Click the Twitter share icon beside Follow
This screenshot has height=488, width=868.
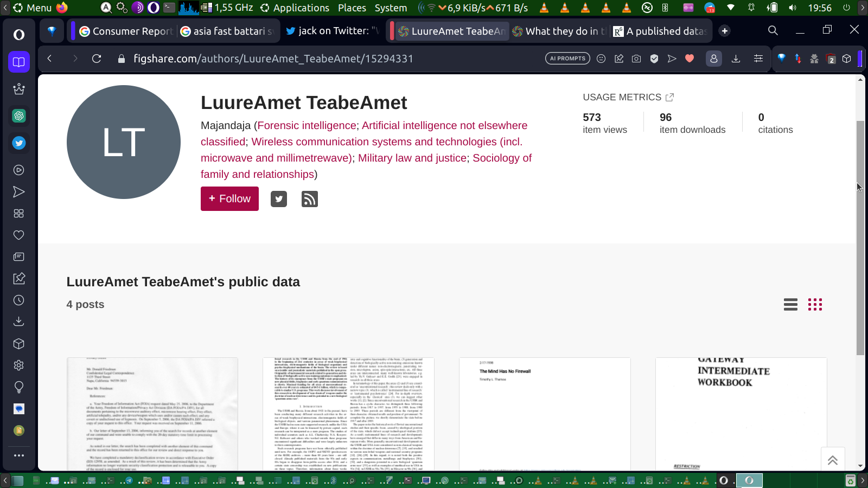point(279,199)
